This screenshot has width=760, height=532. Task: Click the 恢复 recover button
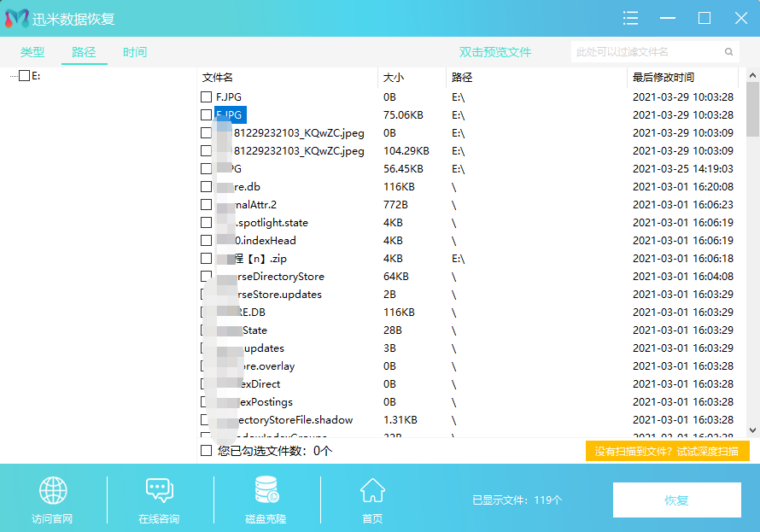(x=676, y=500)
